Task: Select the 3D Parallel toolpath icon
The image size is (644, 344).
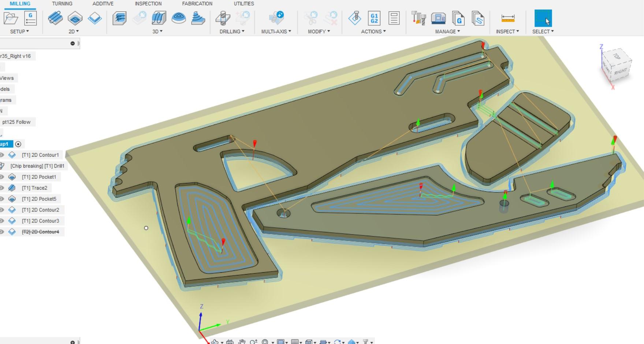Action: point(159,18)
